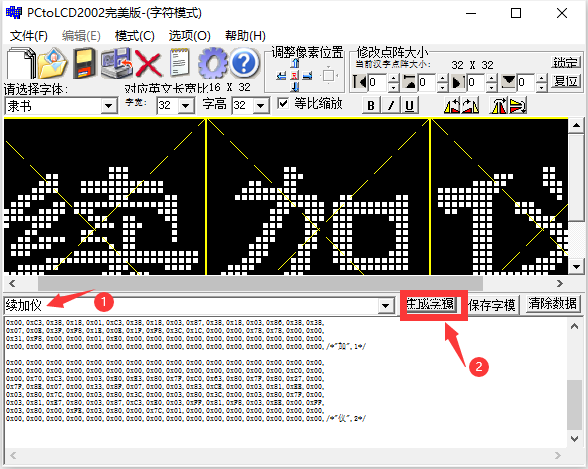This screenshot has width=588, height=469.
Task: Increase the right margin spinner value
Action: [492, 78]
